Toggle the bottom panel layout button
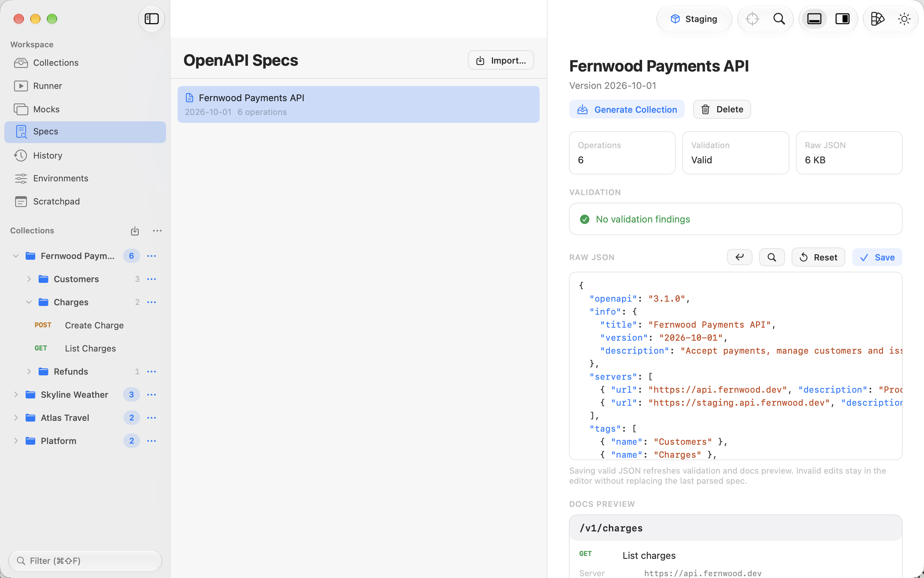Screen dimensions: 924x578 pos(814,19)
